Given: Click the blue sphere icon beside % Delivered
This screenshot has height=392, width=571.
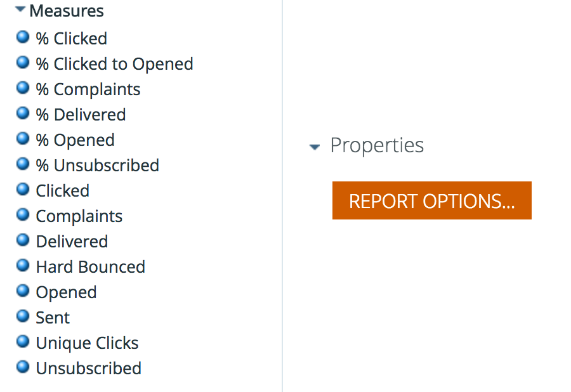Looking at the screenshot, I should pyautogui.click(x=23, y=114).
